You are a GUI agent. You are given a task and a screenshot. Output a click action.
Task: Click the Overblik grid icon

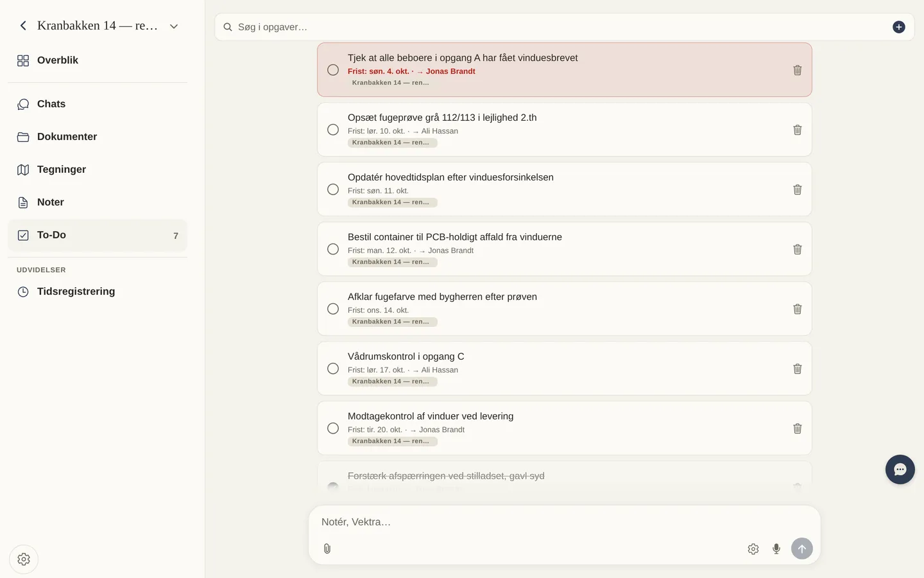[x=23, y=60]
